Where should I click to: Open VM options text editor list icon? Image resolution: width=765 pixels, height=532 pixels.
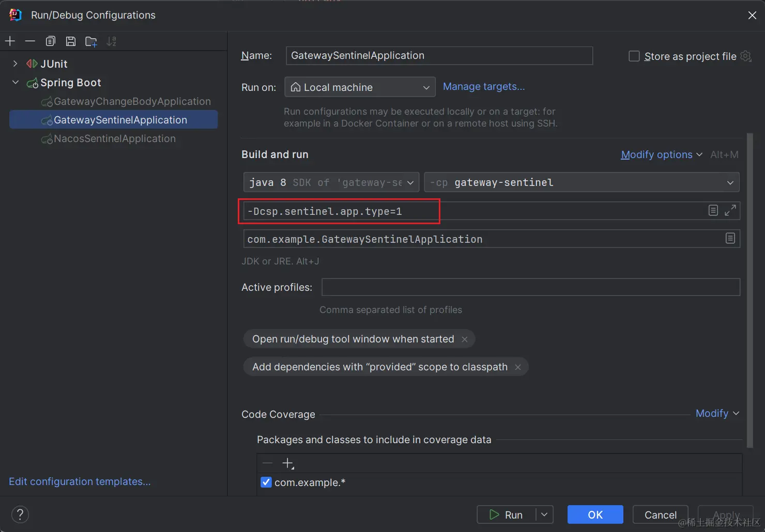[713, 210]
